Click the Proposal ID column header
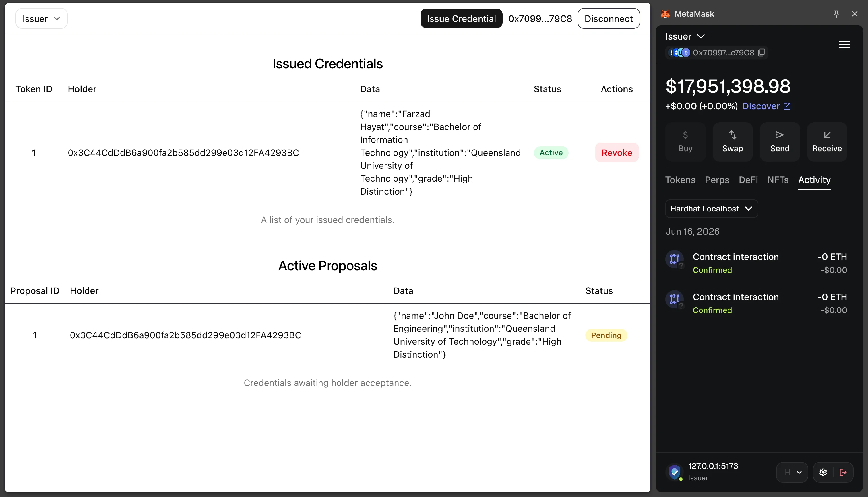Screen dimensions: 868x497 [35, 291]
